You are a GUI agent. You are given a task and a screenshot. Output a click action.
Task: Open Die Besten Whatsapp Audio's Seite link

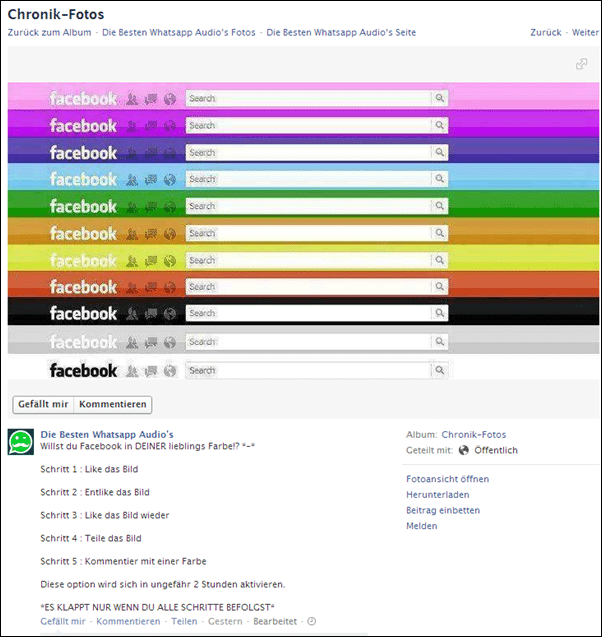click(341, 32)
